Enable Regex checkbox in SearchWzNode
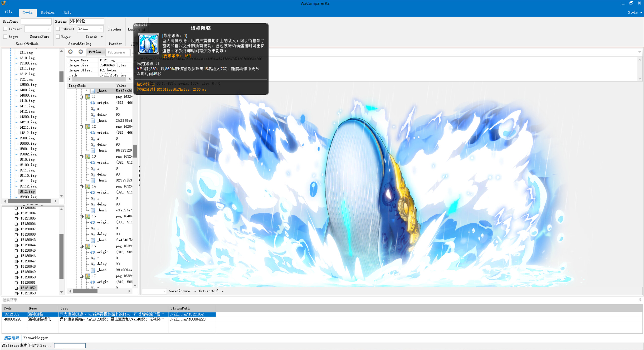This screenshot has height=350, width=644. click(x=5, y=37)
